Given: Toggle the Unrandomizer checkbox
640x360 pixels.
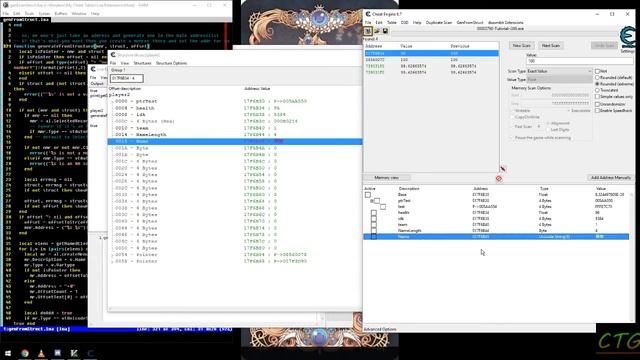Looking at the screenshot, I should (x=598, y=104).
